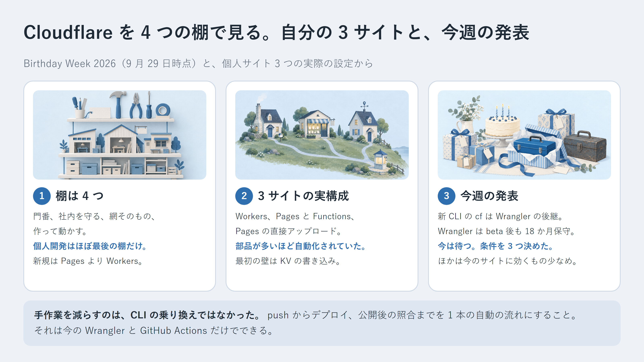Image resolution: width=644 pixels, height=362 pixels.
Task: Click the birthday cake and gifts illustration
Action: 524,135
